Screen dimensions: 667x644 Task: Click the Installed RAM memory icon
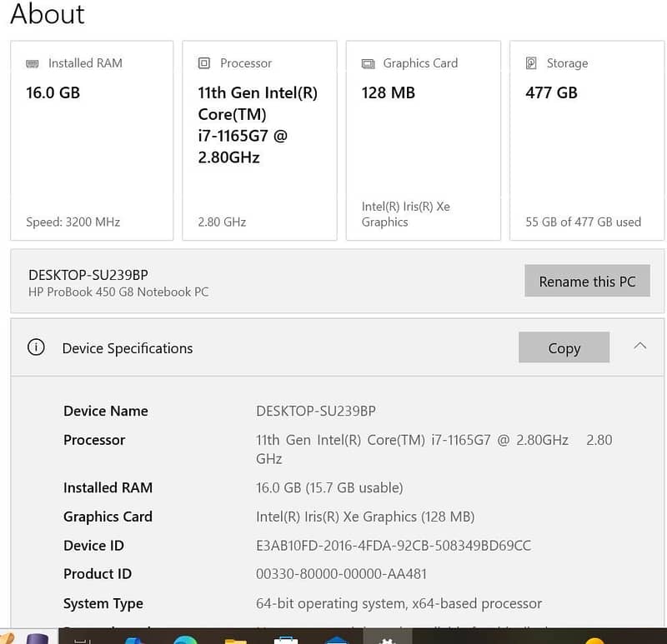click(33, 63)
